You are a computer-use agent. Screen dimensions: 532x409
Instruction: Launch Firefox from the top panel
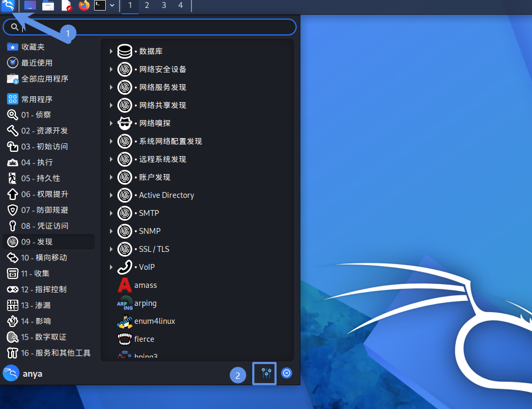(84, 6)
